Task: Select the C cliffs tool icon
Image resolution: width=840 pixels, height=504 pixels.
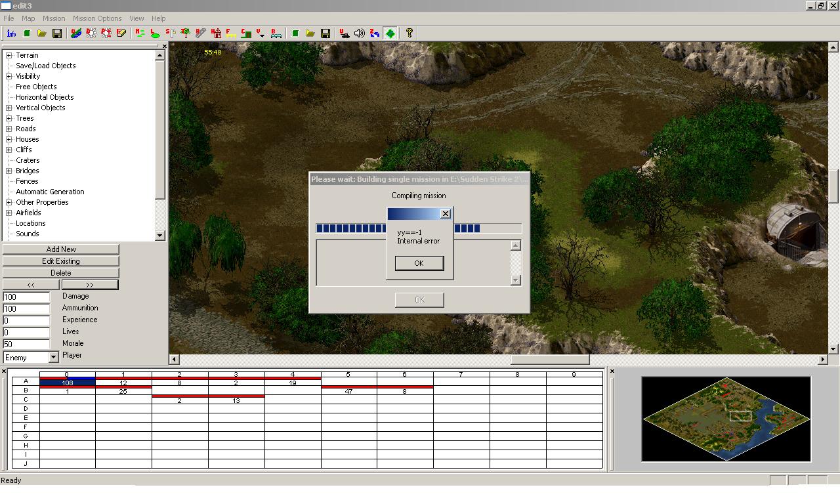Action: 246,33
